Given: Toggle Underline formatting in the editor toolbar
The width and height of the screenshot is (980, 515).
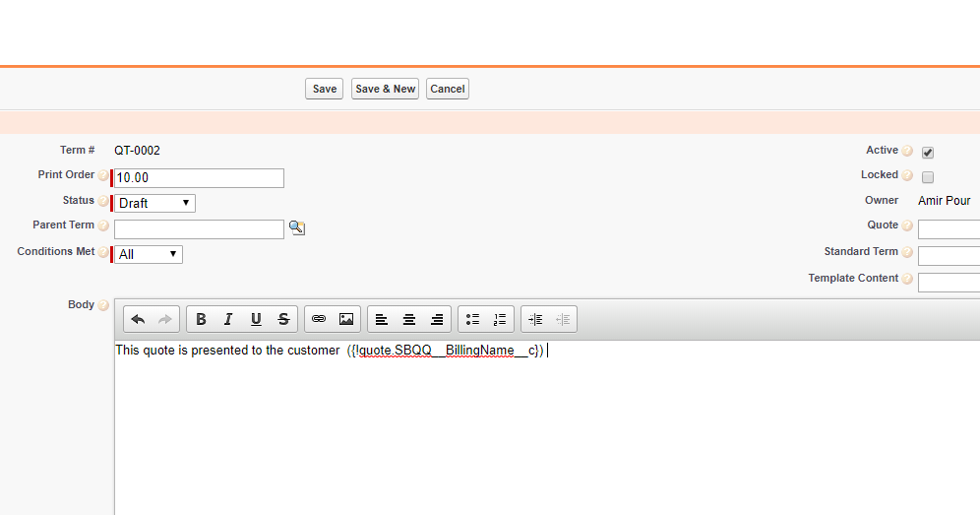Looking at the screenshot, I should point(256,320).
